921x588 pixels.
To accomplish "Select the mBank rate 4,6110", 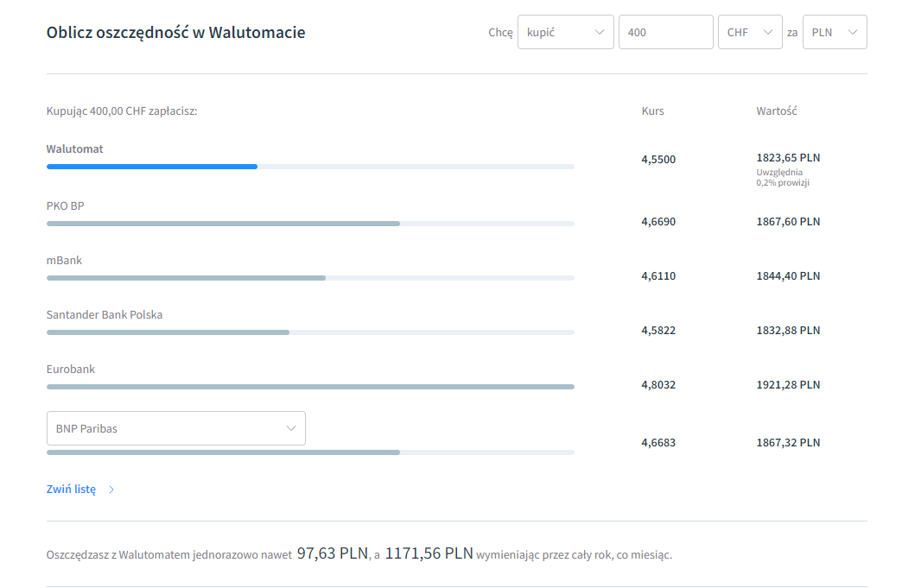I will pos(658,276).
